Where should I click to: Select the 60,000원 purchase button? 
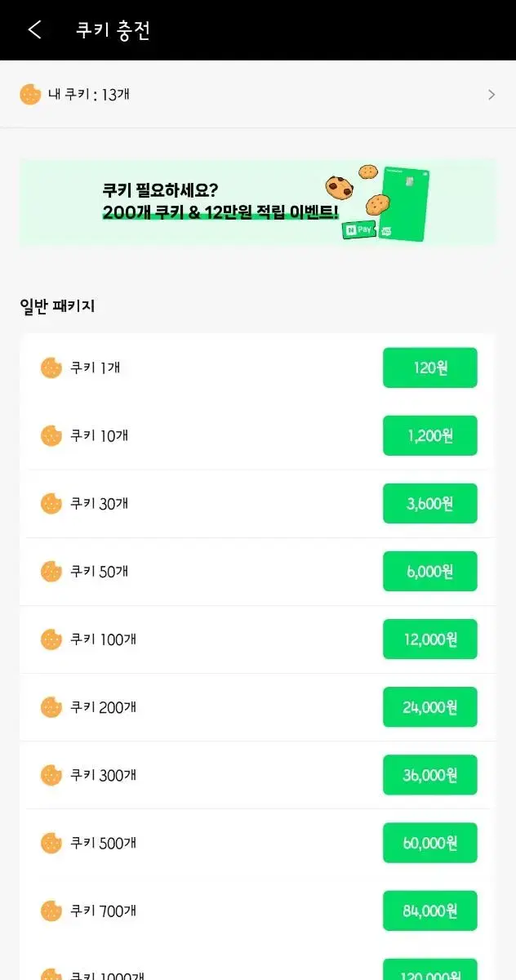[x=430, y=842]
